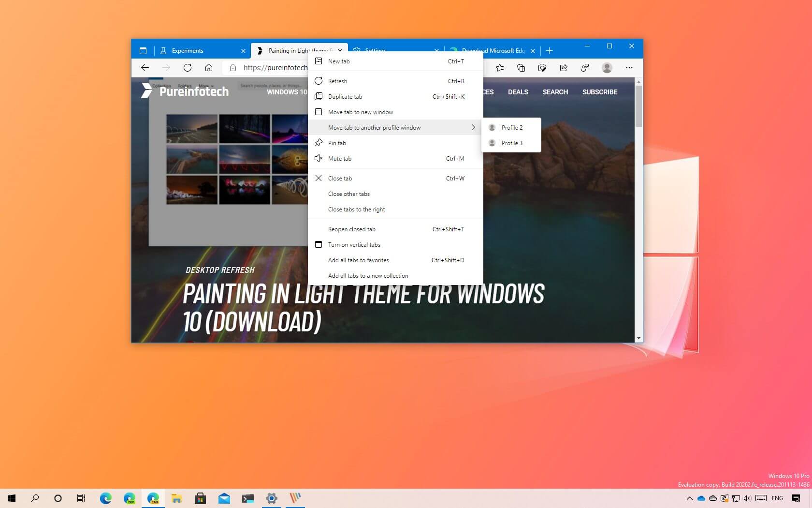Viewport: 812px width, 508px height.
Task: Mute tab via the context menu
Action: click(x=340, y=159)
